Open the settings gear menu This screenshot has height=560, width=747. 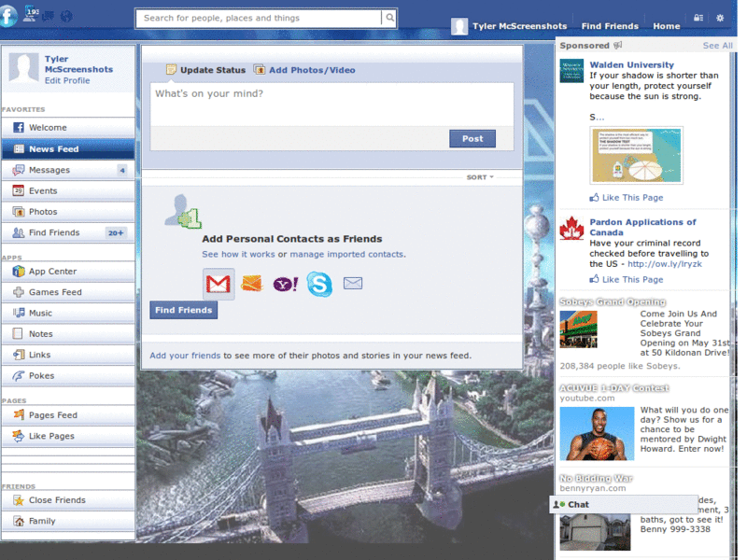720,18
